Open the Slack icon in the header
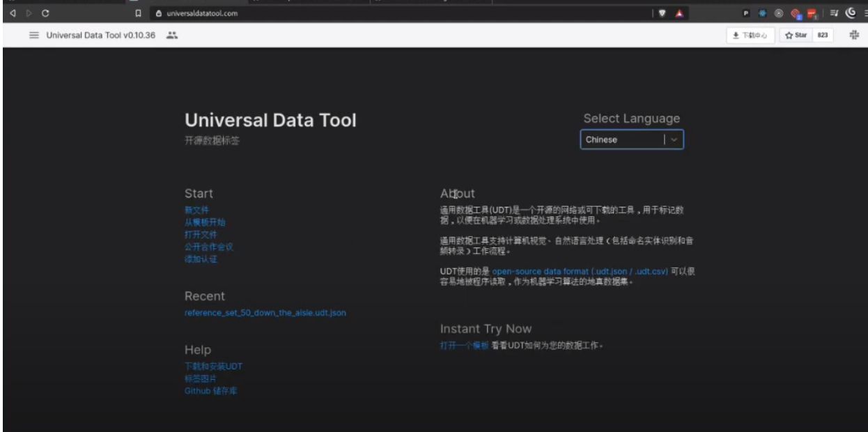Image resolution: width=868 pixels, height=432 pixels. (853, 36)
